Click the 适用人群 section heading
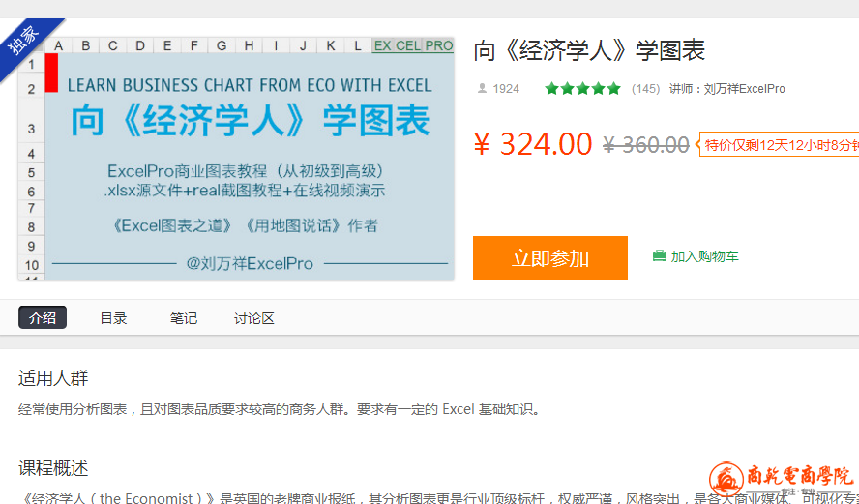Viewport: 859px width, 504px height. pos(53,378)
